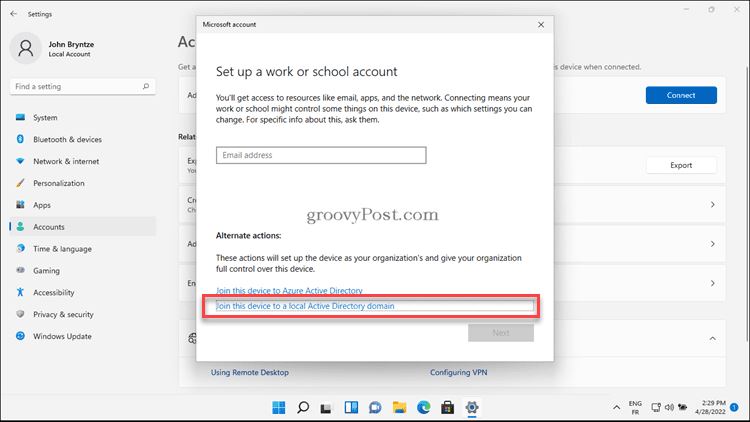
Task: Click the blue Connect button
Action: pos(681,95)
